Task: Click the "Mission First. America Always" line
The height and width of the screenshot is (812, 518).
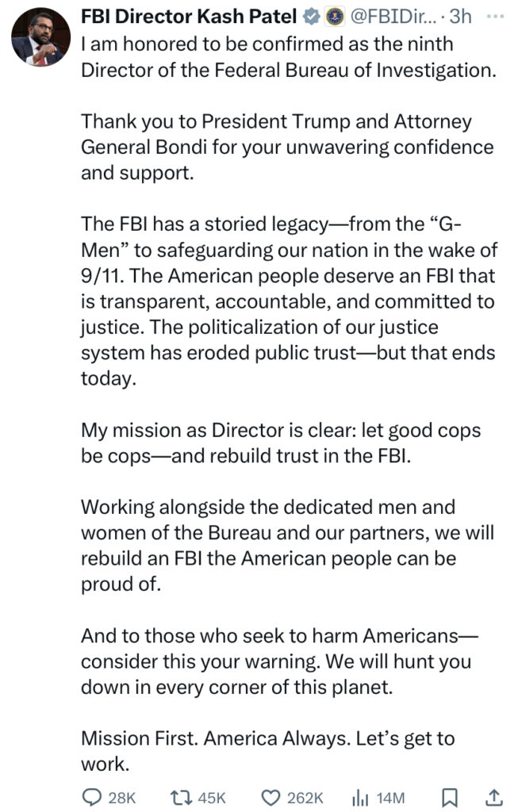Action: coord(268,751)
